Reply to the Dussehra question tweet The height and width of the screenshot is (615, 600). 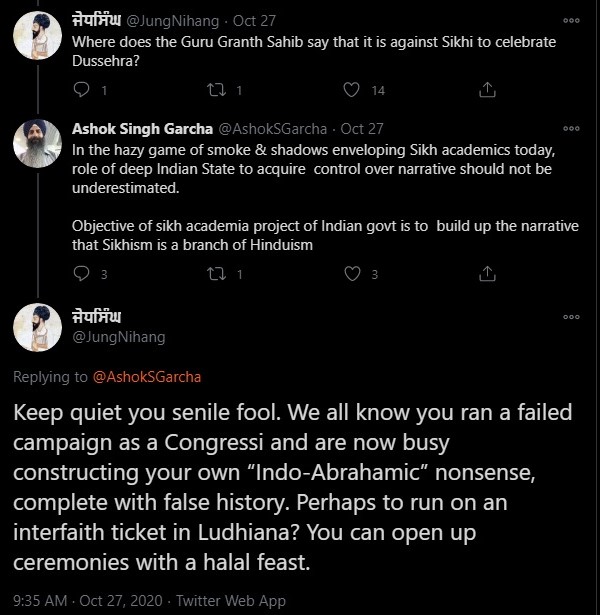[83, 90]
